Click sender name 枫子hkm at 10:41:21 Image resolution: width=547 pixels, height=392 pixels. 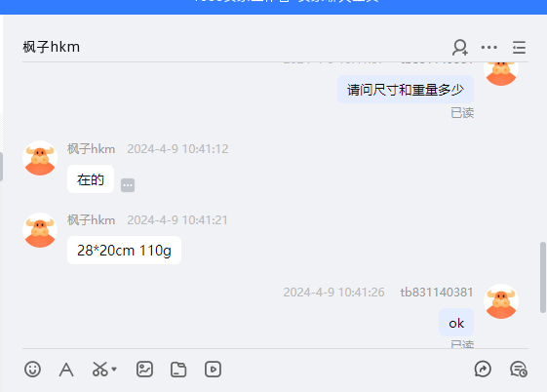coord(91,220)
